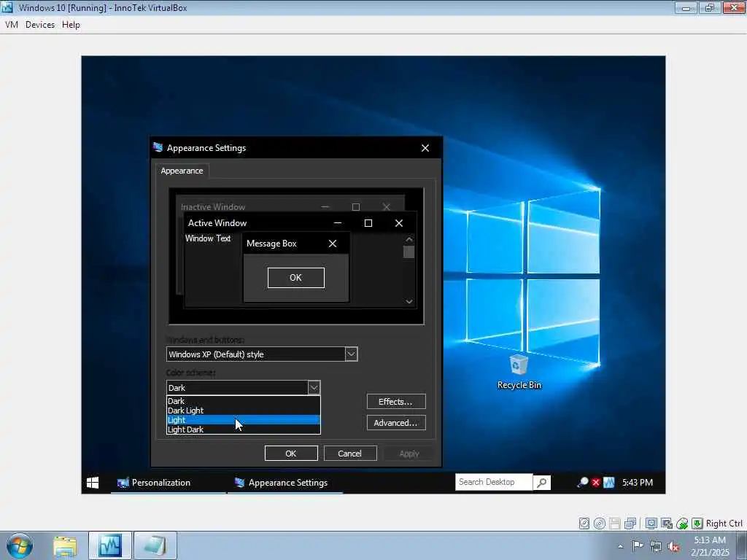Close the Appearance Settings dialog
Screen dimensions: 747x560
coord(425,148)
